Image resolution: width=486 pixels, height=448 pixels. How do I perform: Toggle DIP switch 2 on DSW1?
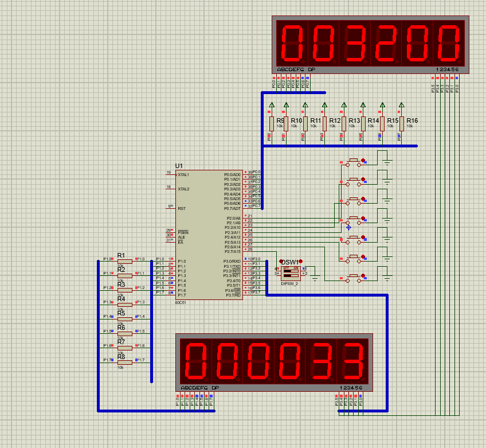[291, 275]
